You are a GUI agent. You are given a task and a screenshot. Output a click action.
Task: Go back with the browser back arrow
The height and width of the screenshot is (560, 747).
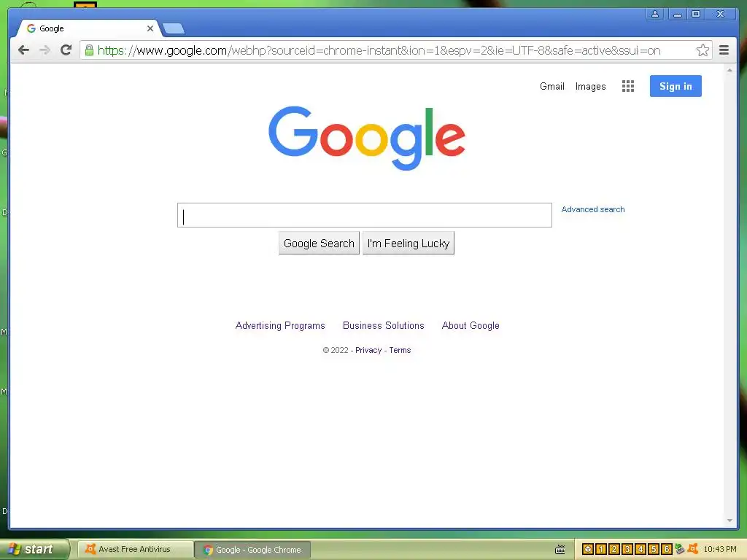click(23, 50)
